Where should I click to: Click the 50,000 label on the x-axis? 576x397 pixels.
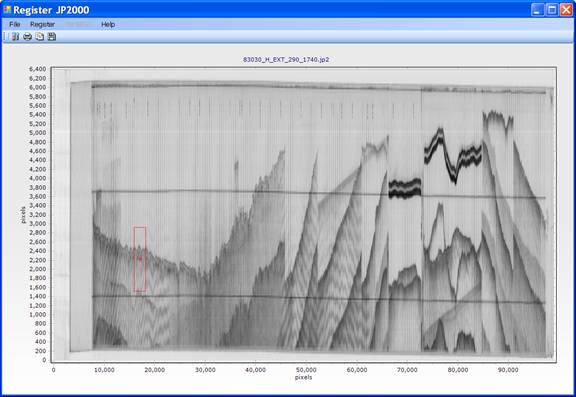[x=306, y=370]
